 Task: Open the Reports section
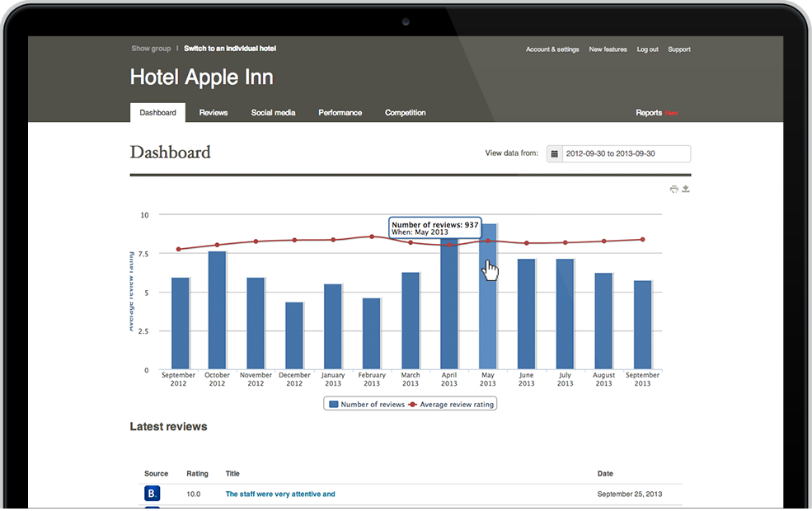(649, 113)
